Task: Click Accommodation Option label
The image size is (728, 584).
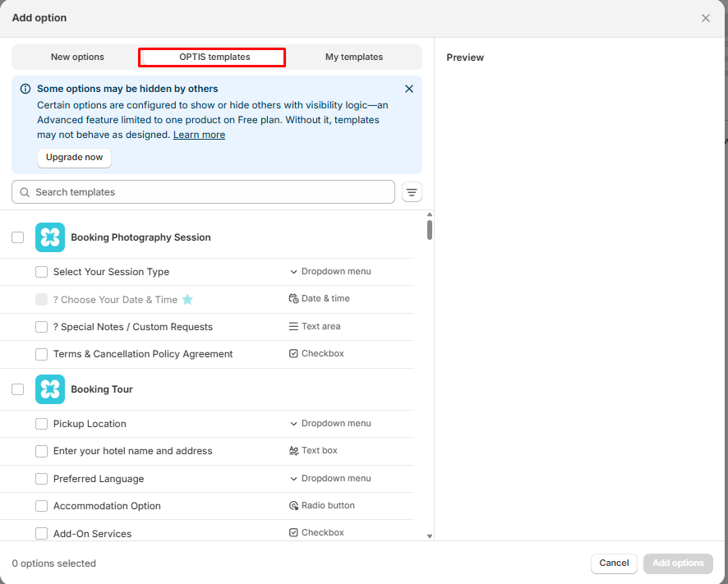Action: pos(107,506)
